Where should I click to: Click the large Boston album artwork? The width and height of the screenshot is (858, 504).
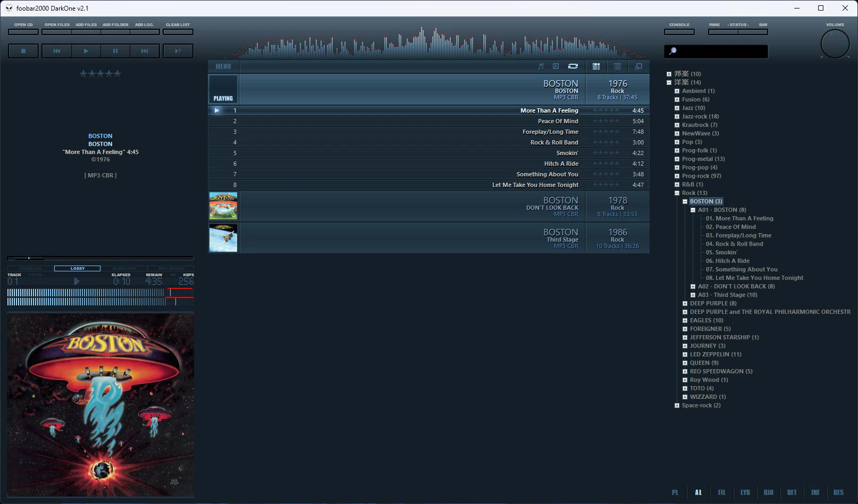(x=100, y=405)
